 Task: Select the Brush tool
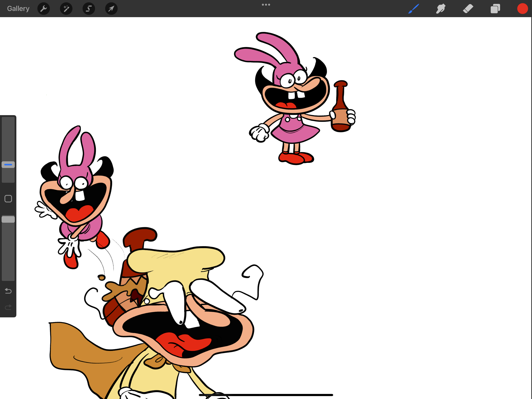[414, 9]
